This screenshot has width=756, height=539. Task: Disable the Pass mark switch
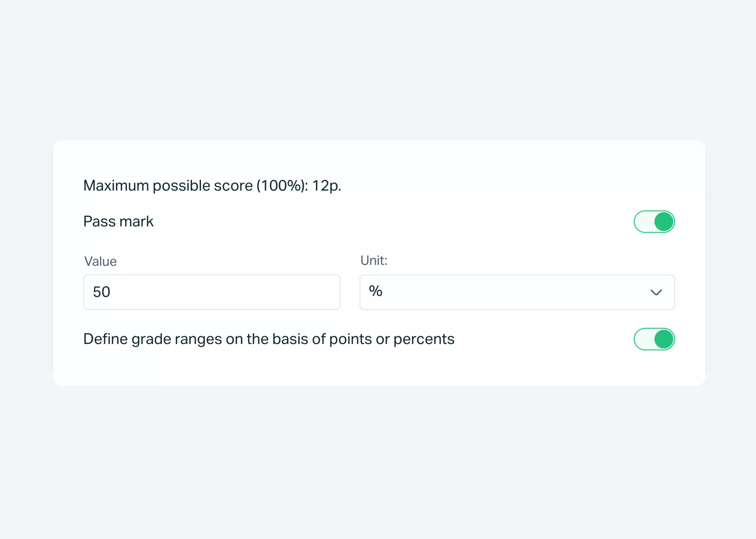coord(654,221)
